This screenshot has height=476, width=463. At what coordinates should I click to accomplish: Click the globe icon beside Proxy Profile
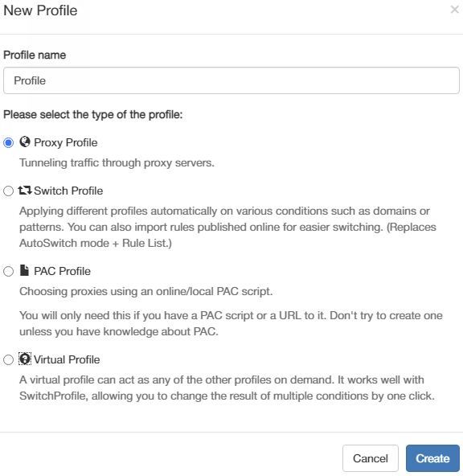[25, 142]
